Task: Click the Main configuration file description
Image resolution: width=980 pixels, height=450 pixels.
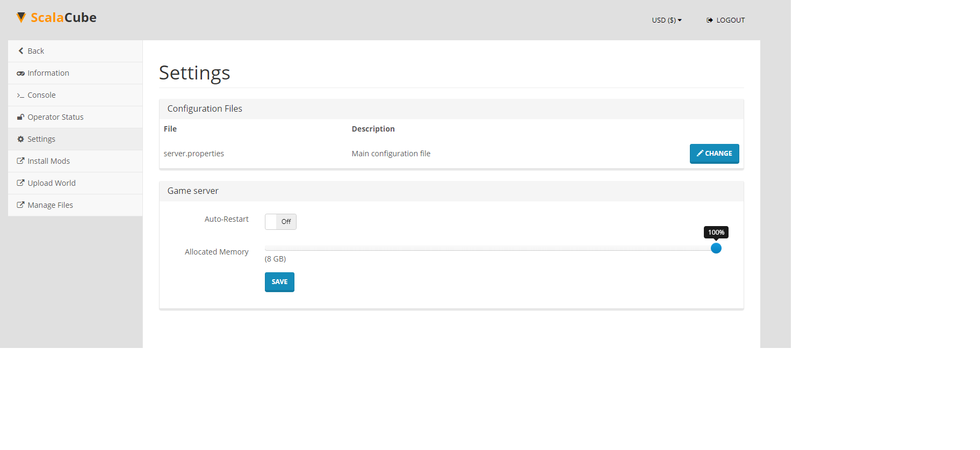Action: coord(391,154)
